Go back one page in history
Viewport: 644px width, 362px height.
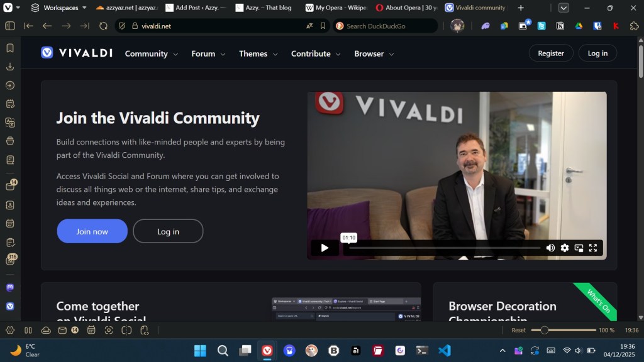click(x=47, y=26)
